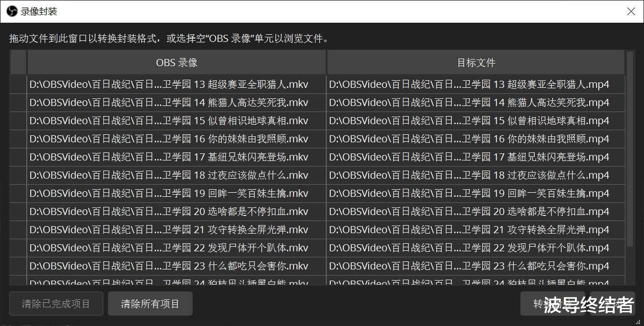Viewport: 644px width, 326px height.
Task: Close the 录像封装 dialog window
Action: (631, 11)
